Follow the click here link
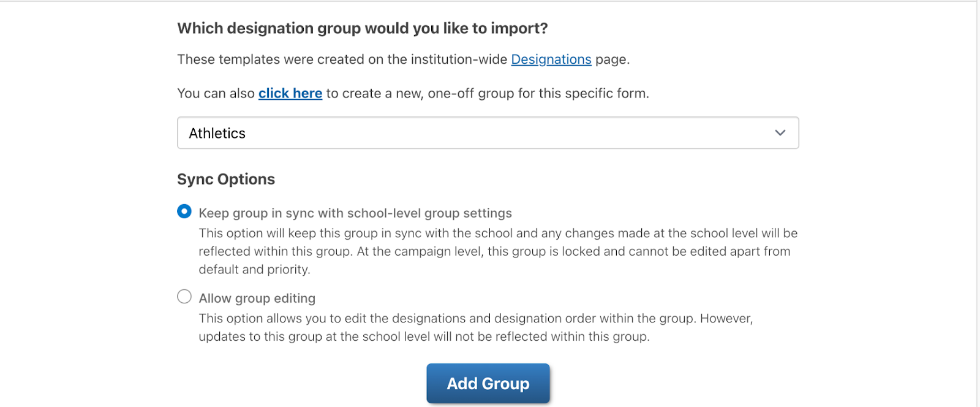The image size is (980, 407). (x=290, y=93)
